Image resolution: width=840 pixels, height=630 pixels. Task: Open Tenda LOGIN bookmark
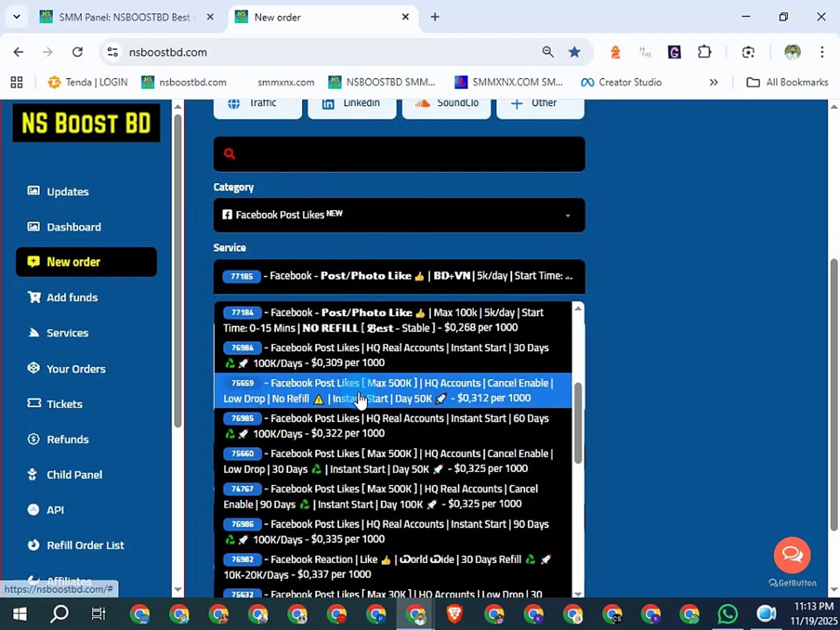pyautogui.click(x=87, y=82)
